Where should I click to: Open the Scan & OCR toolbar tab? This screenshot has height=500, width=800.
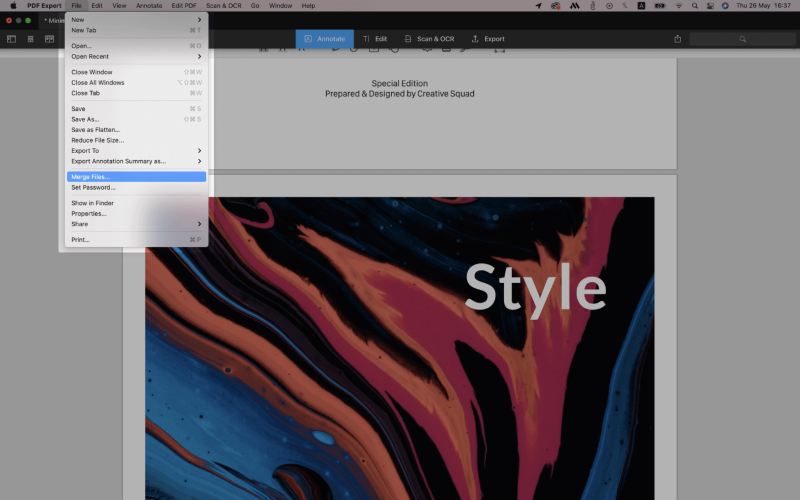pyautogui.click(x=429, y=39)
